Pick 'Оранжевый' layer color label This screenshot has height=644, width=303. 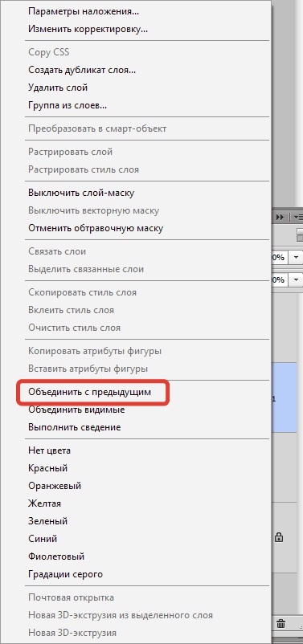(x=55, y=486)
